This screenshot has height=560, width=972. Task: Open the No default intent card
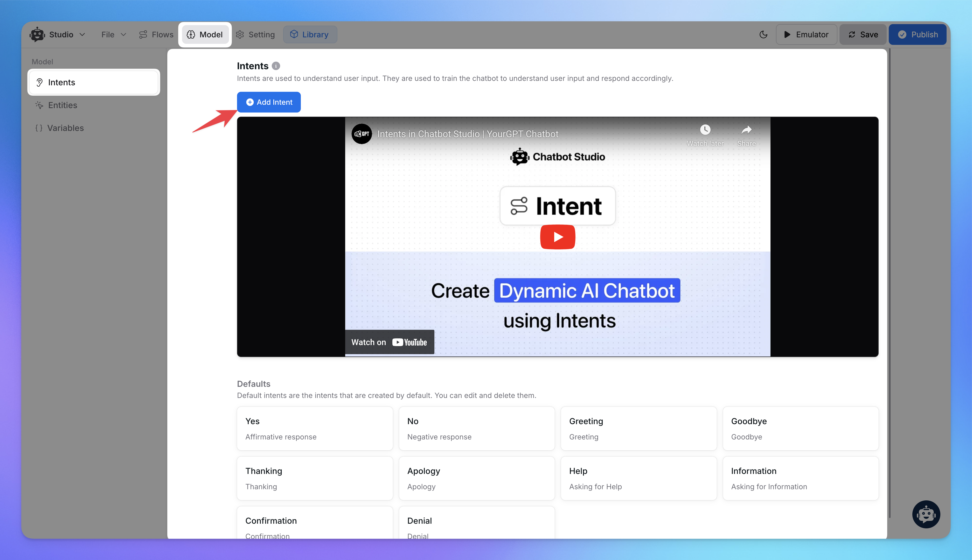pos(477,429)
